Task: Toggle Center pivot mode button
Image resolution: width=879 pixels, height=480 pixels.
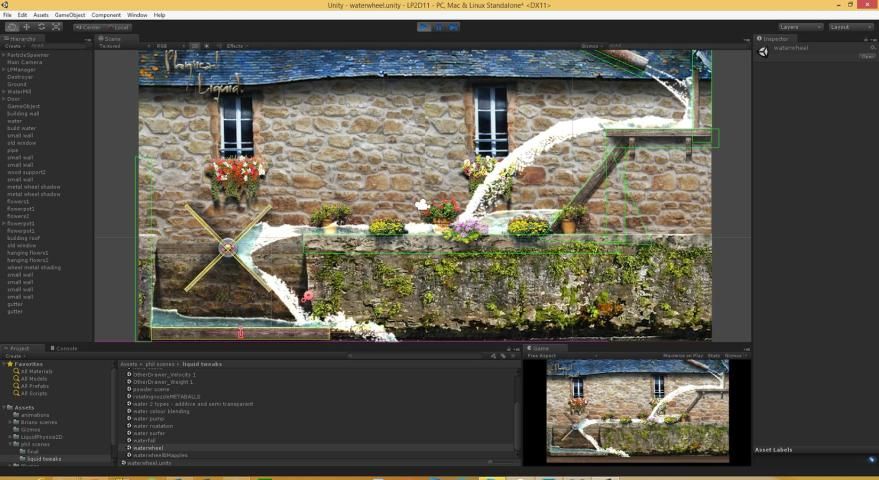Action: pyautogui.click(x=87, y=27)
